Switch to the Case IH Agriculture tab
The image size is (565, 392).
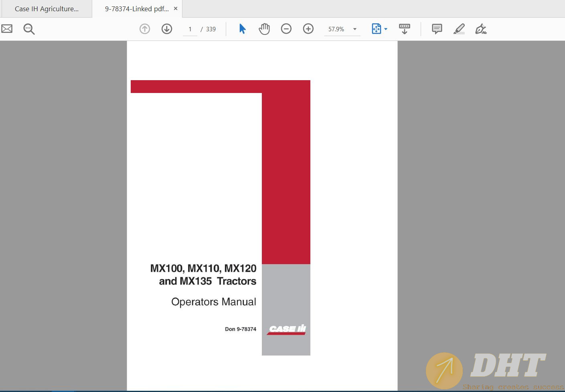point(46,8)
